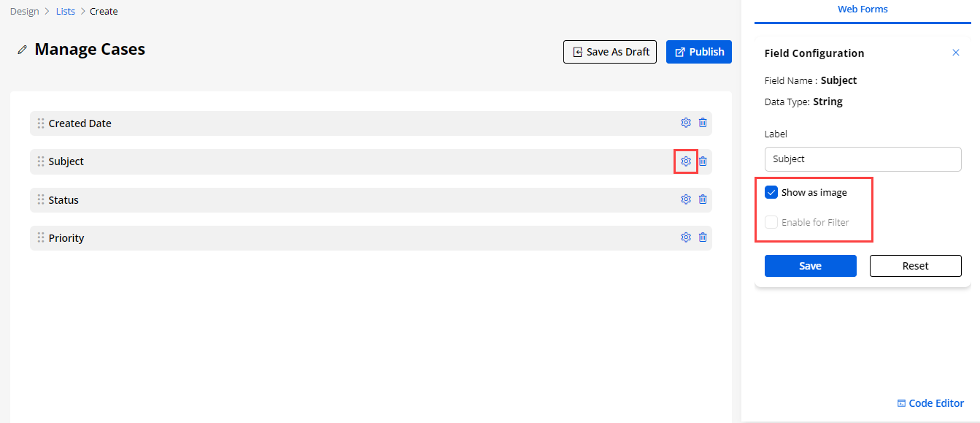980x423 pixels.
Task: Publish the Manage Cases list
Action: pyautogui.click(x=698, y=52)
